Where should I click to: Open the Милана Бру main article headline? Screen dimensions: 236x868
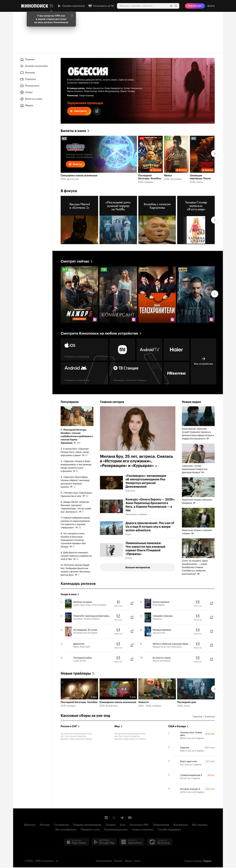[x=136, y=461]
